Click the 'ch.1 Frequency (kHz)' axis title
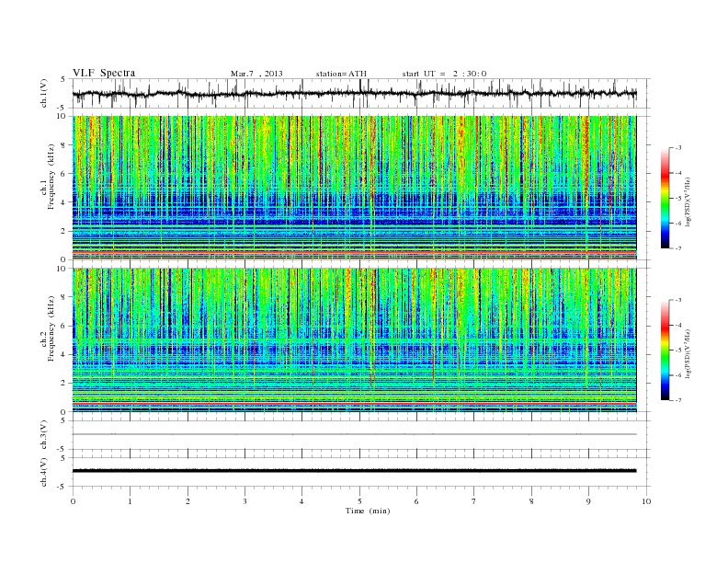The image size is (728, 563). click(48, 177)
